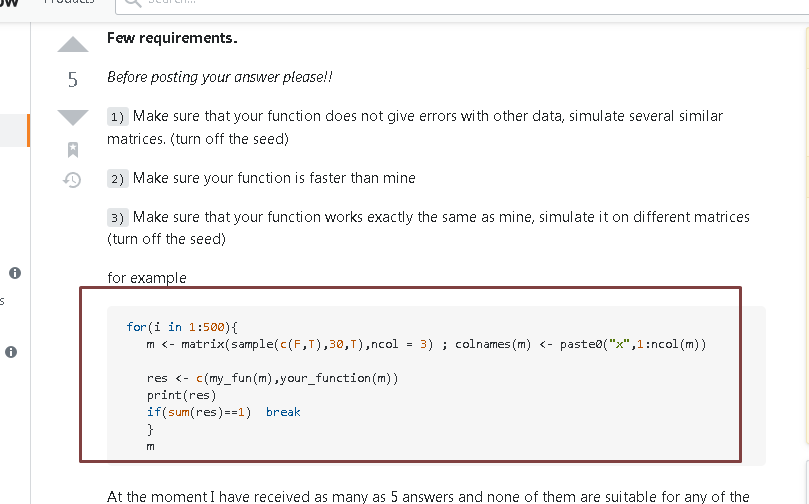Focus the Search input field

pyautogui.click(x=462, y=4)
